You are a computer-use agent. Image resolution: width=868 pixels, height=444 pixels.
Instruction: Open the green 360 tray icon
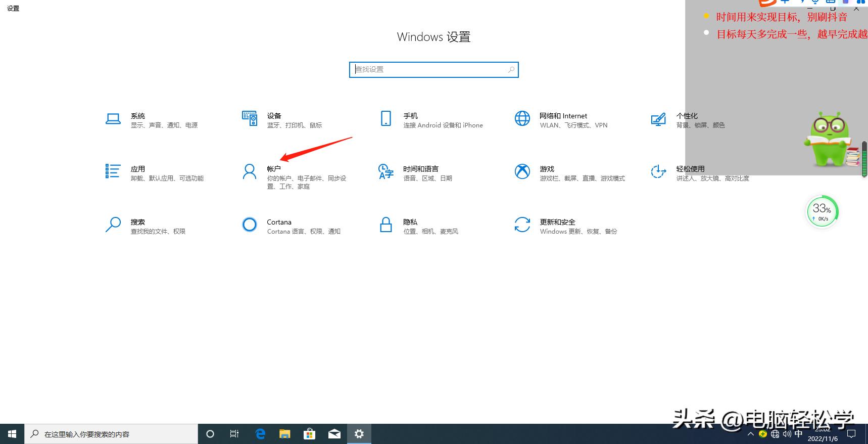pos(763,434)
